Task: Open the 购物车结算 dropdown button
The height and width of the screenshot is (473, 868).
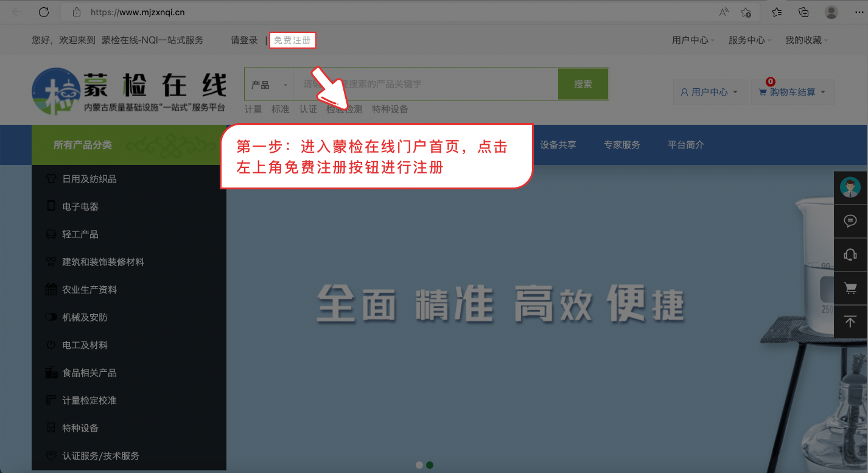Action: tap(793, 92)
